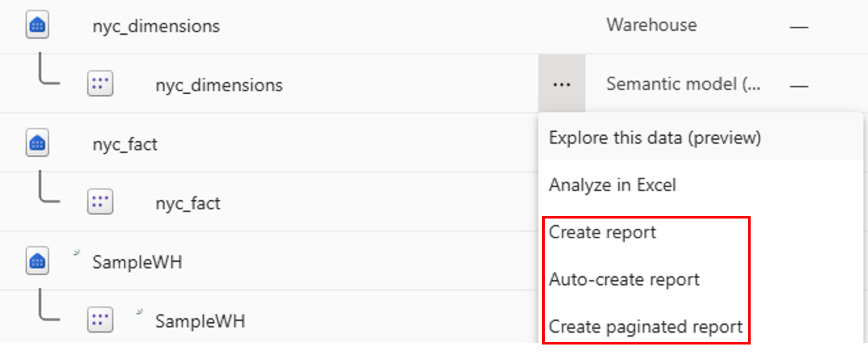868x355 pixels.
Task: Select Create report menu option
Action: pos(602,232)
